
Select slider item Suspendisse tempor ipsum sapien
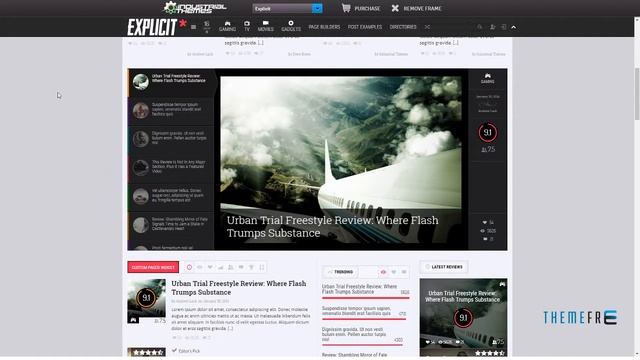pos(171,110)
